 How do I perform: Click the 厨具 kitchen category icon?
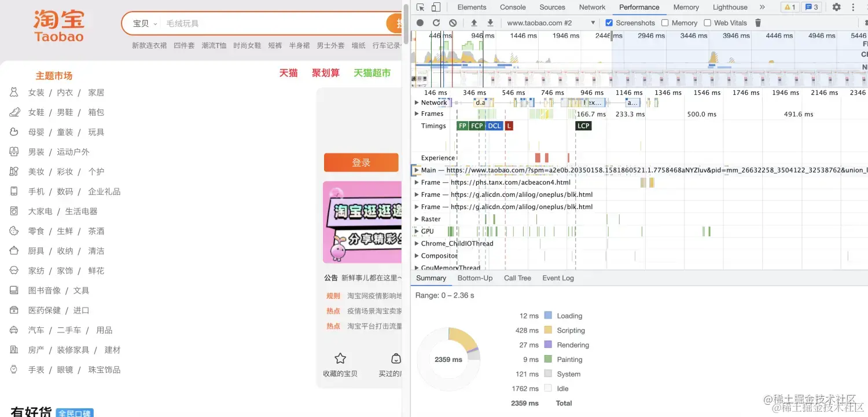(x=14, y=251)
